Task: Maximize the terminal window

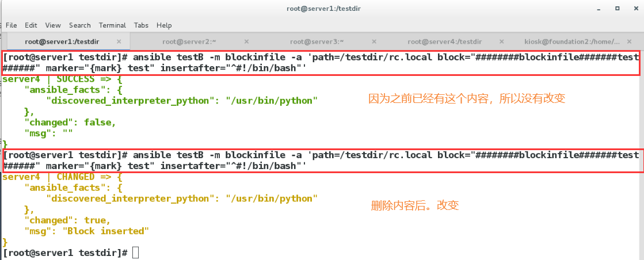Action: pos(618,8)
